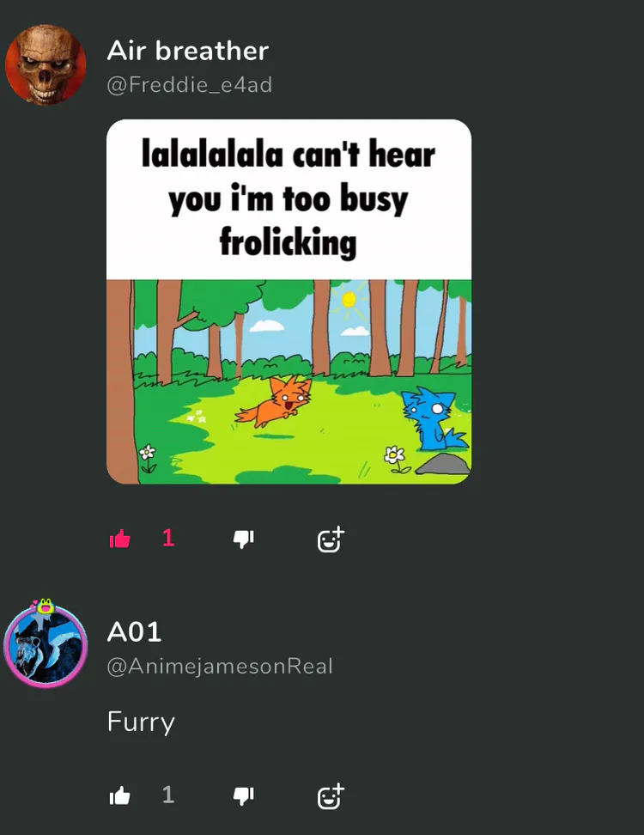Click the like count on A01's comment
Viewport: 644px width, 835px height.
click(x=168, y=795)
